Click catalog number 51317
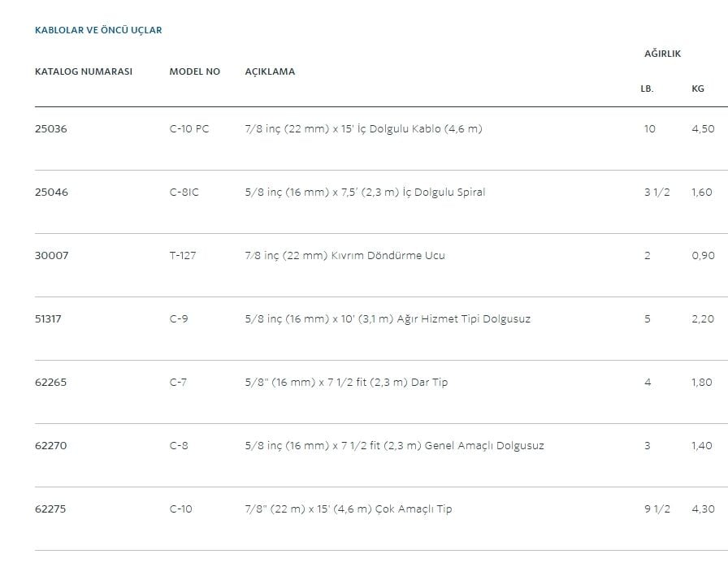Image resolution: width=728 pixels, height=567 pixels. tap(48, 319)
